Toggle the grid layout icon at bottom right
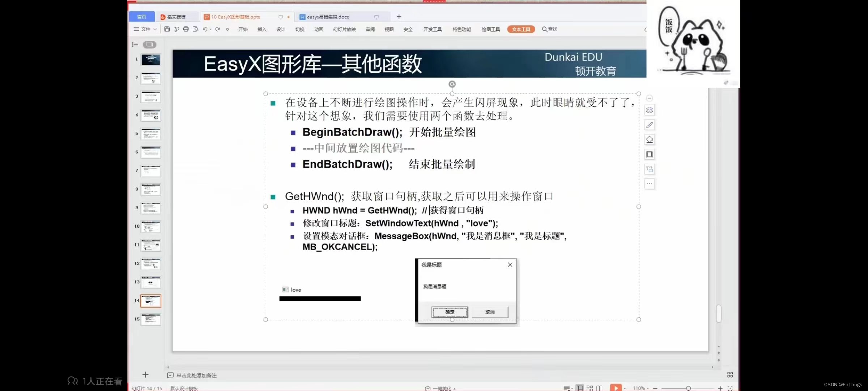The image size is (868, 391). (730, 375)
